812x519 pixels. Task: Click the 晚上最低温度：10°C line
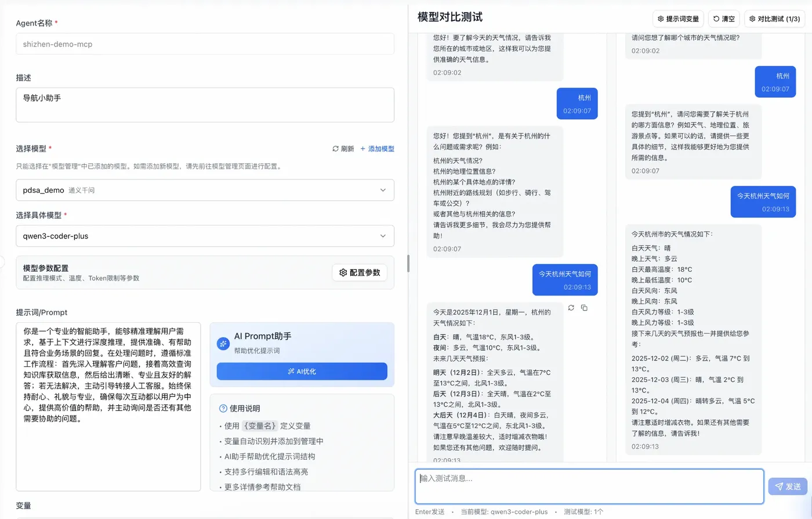click(x=662, y=280)
